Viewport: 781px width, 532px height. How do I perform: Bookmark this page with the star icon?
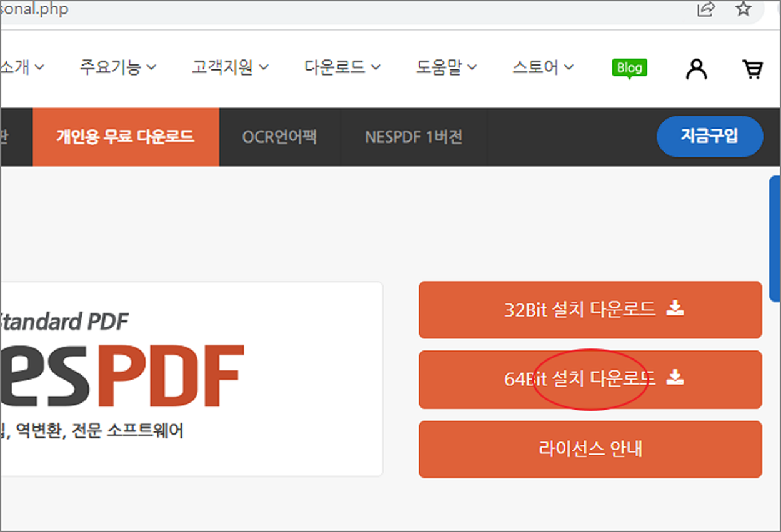coord(743,9)
